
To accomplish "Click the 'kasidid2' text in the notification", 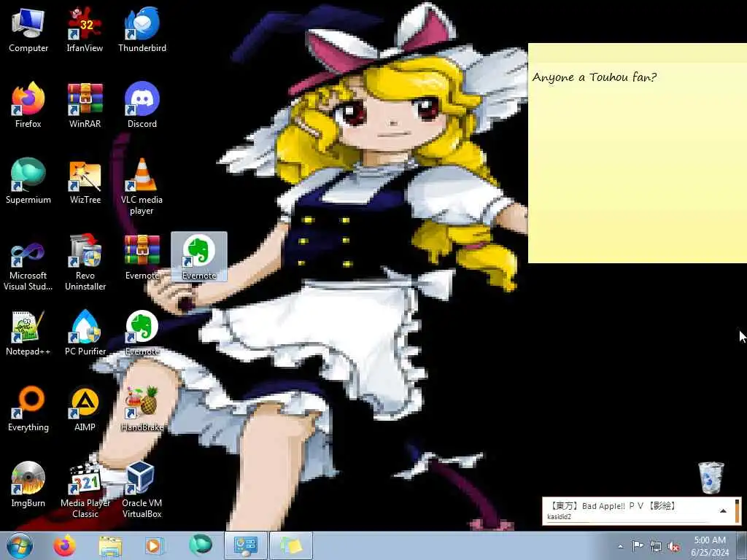I will click(x=559, y=517).
